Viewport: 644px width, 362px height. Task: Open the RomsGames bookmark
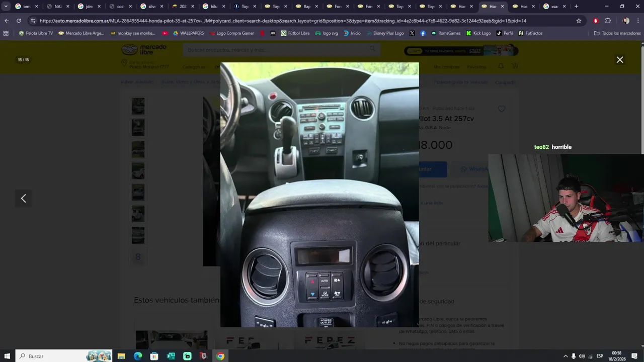click(446, 33)
